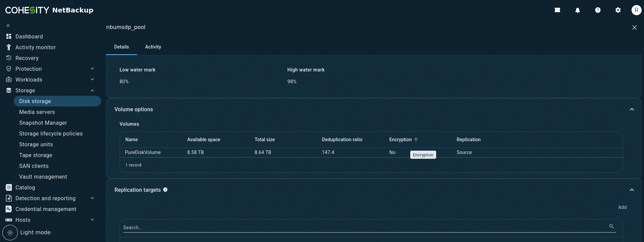This screenshot has height=242, width=644.
Task: Open the settings gear
Action: pyautogui.click(x=618, y=10)
